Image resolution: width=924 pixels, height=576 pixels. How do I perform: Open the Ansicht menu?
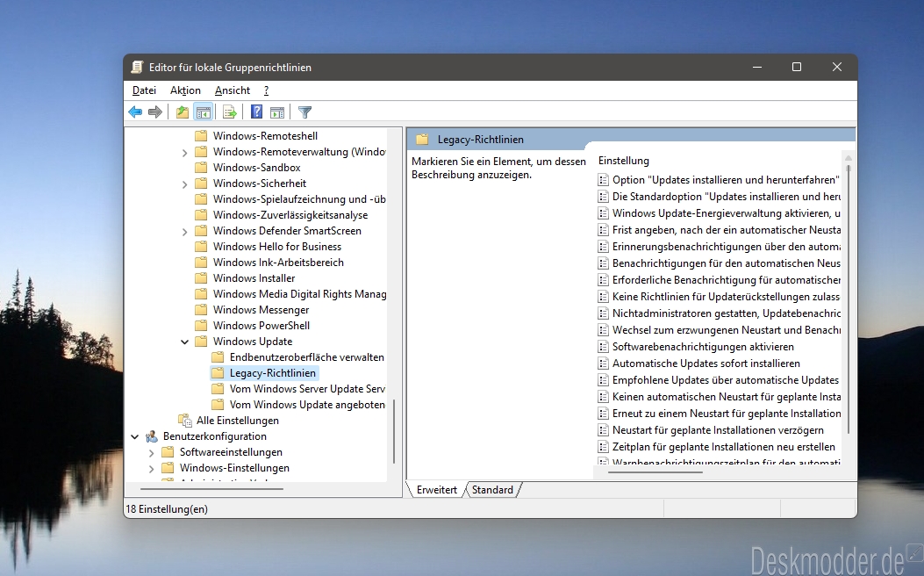pyautogui.click(x=233, y=90)
